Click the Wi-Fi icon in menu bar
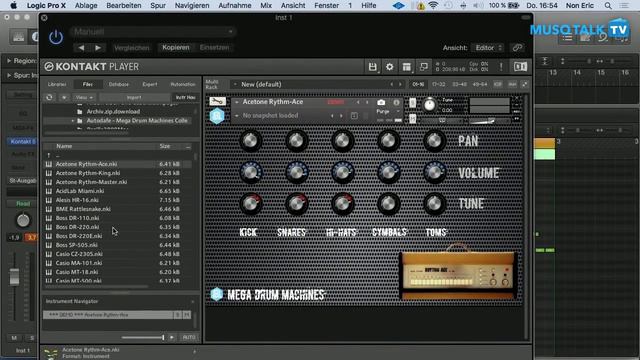This screenshot has height=360, width=640. [433, 6]
